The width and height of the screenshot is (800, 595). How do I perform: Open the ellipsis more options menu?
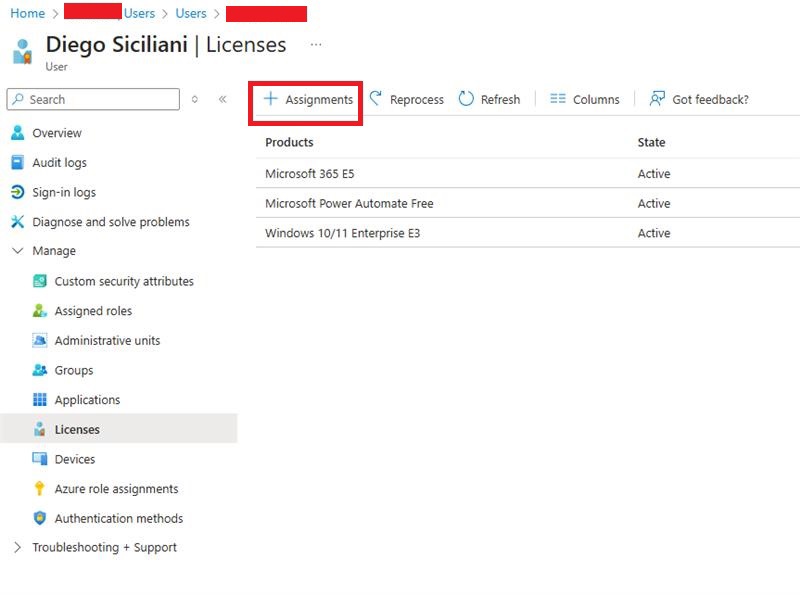316,45
